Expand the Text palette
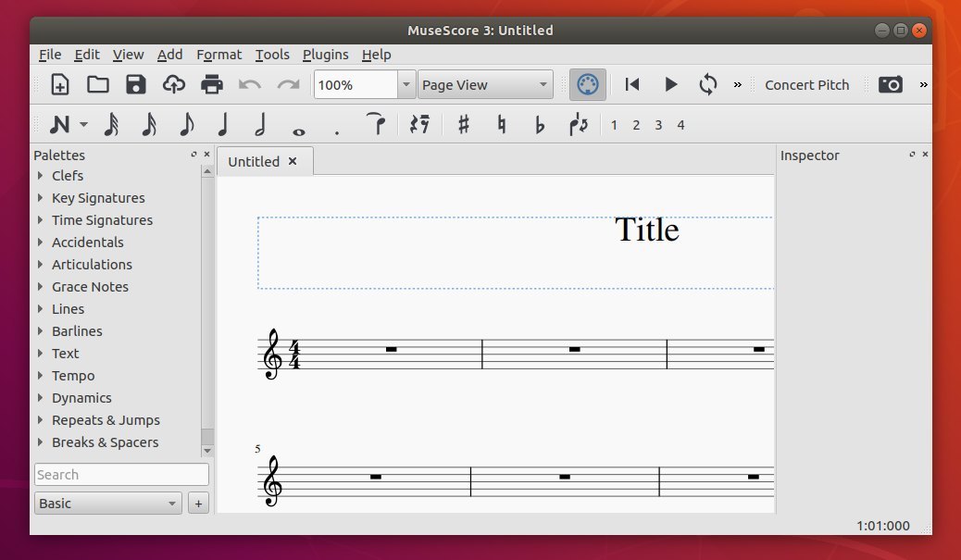The image size is (961, 560). pyautogui.click(x=41, y=353)
